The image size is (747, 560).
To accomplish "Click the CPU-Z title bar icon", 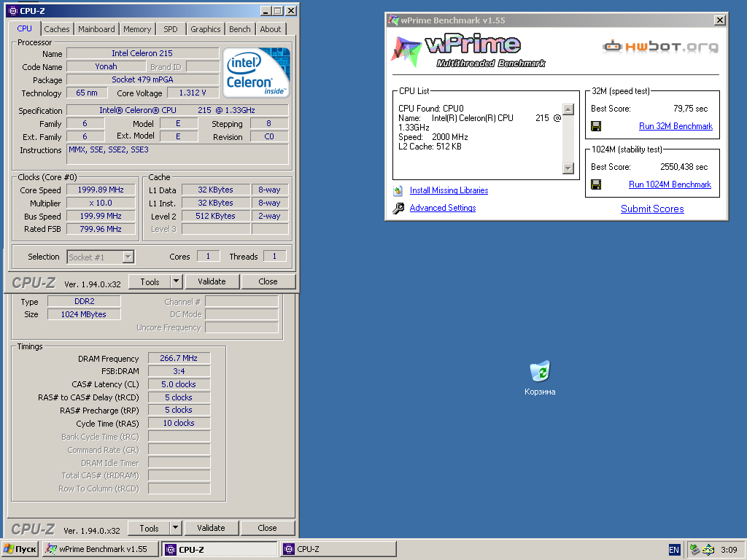I will pyautogui.click(x=13, y=10).
